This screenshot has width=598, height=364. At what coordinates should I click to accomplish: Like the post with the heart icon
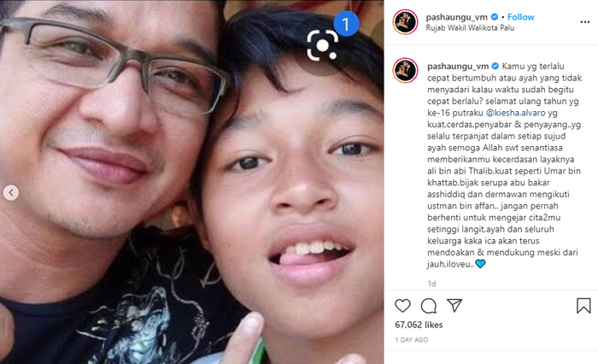402,306
